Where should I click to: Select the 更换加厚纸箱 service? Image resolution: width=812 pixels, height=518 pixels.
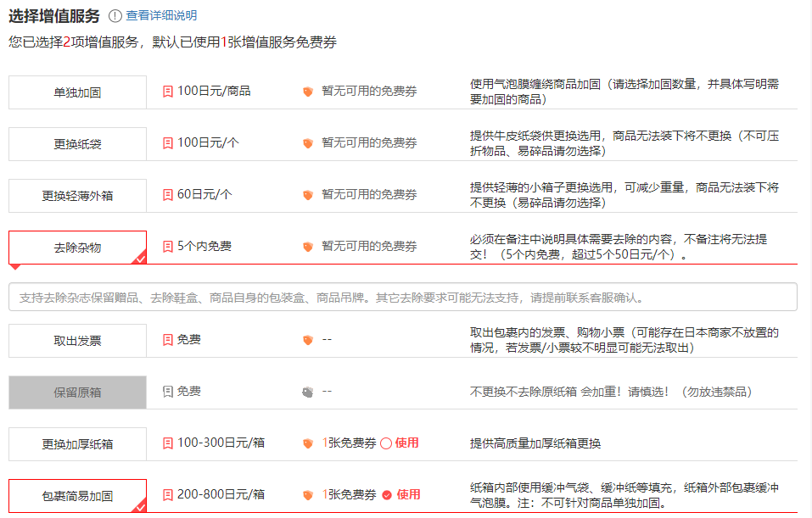point(78,444)
